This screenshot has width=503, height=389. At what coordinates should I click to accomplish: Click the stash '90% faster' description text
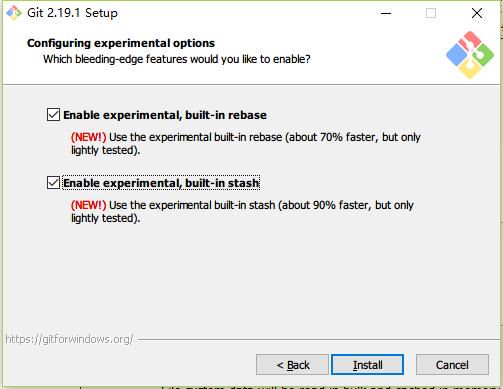pyautogui.click(x=242, y=212)
